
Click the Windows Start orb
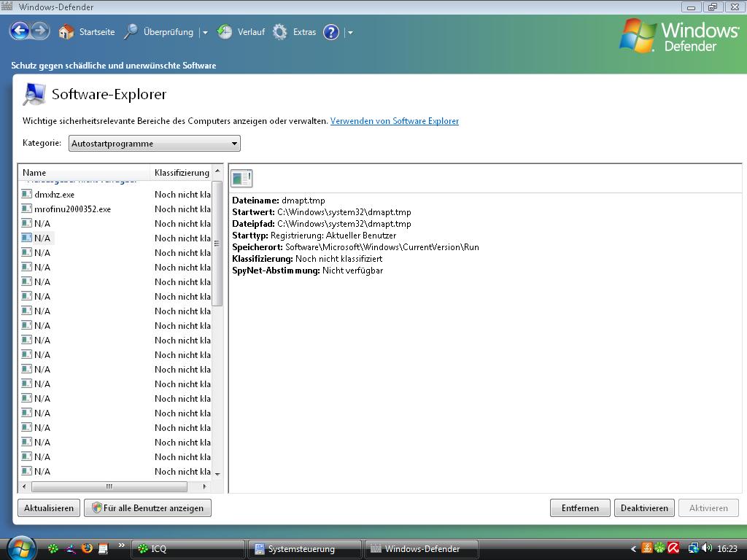point(21,548)
